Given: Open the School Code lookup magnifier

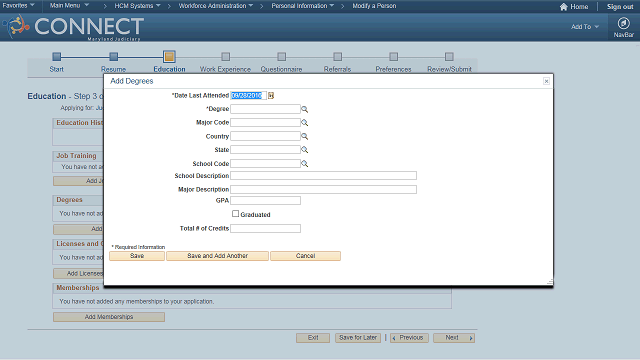Looking at the screenshot, I should click(304, 164).
